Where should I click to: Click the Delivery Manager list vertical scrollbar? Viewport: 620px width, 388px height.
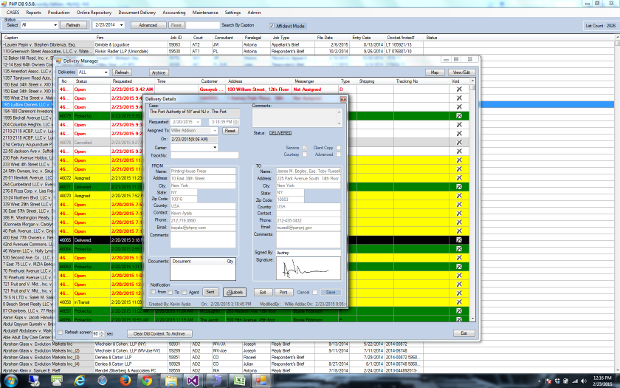[x=472, y=200]
